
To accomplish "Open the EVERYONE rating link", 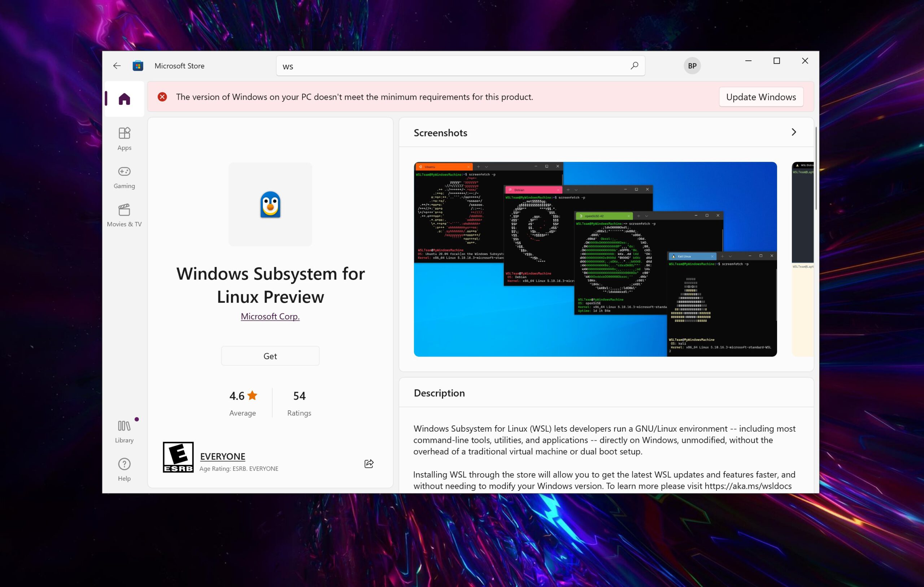I will coord(223,456).
